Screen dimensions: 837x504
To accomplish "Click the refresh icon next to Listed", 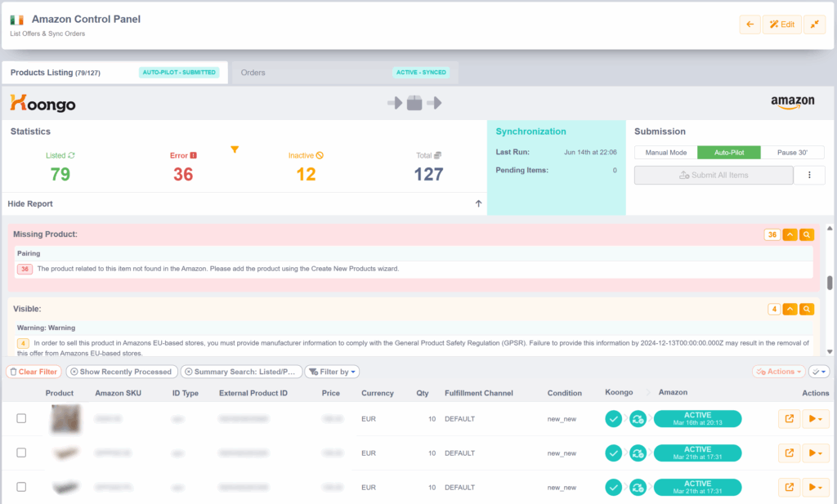I will pos(72,155).
